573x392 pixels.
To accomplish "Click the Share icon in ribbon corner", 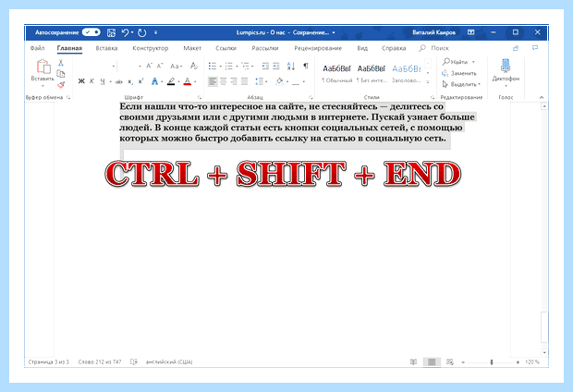I will point(516,48).
